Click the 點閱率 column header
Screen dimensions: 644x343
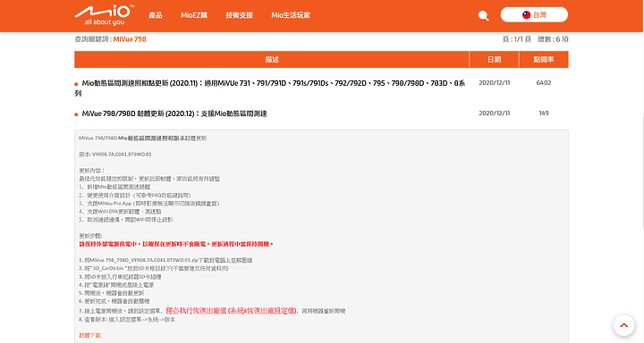click(x=544, y=60)
